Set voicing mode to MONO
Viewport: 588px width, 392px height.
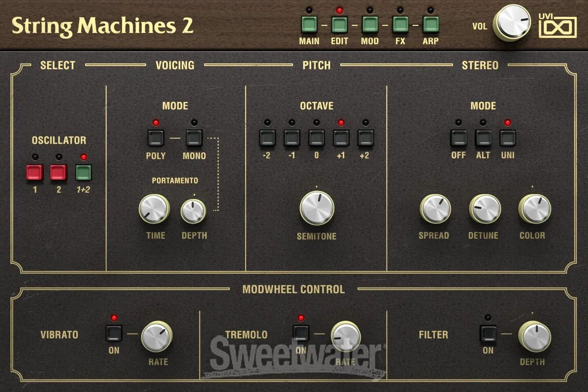coord(194,138)
